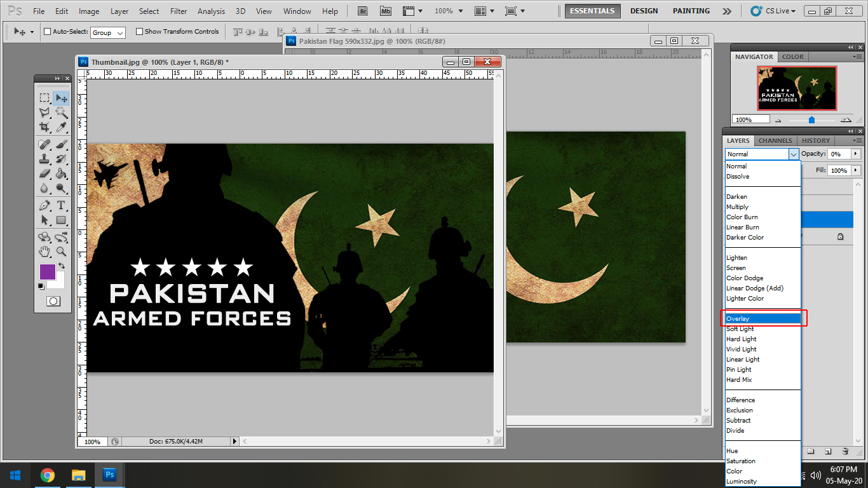The height and width of the screenshot is (488, 868).
Task: Select the Horizontal Type tool
Action: pos(62,205)
